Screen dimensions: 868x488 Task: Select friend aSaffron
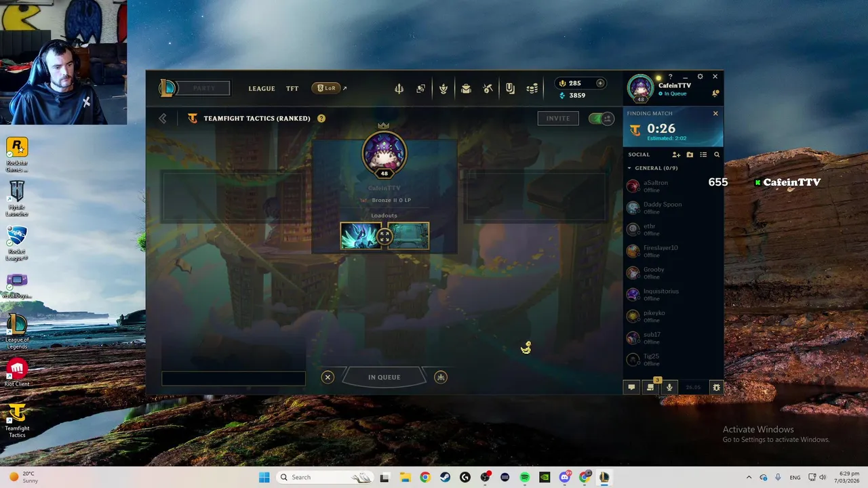point(673,186)
